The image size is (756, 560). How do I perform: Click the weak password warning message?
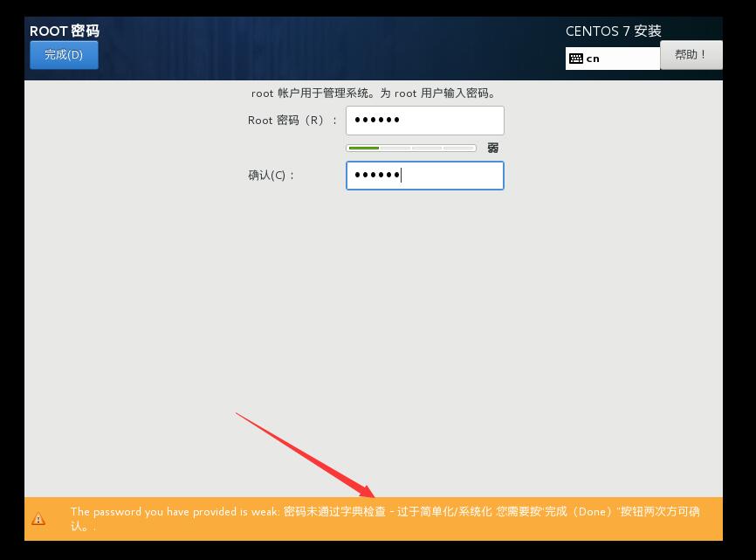(384, 517)
